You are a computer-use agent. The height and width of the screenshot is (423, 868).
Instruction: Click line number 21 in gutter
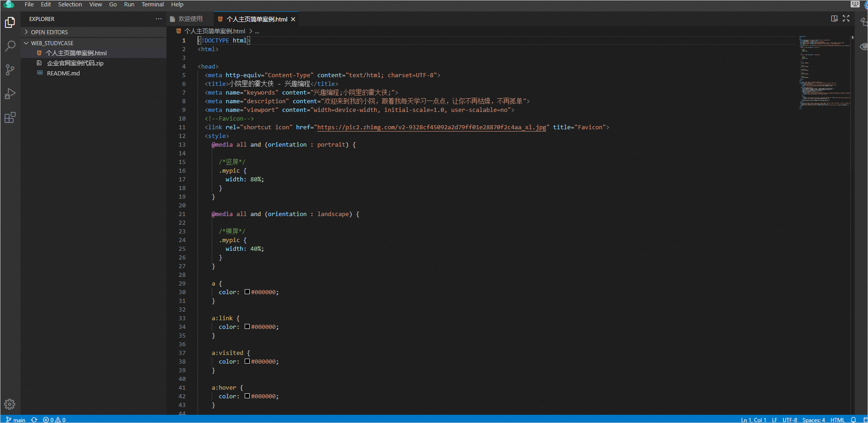(x=182, y=214)
